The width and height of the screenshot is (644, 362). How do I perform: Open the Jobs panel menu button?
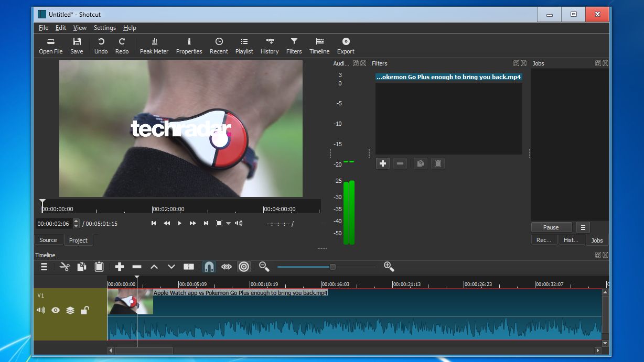583,227
